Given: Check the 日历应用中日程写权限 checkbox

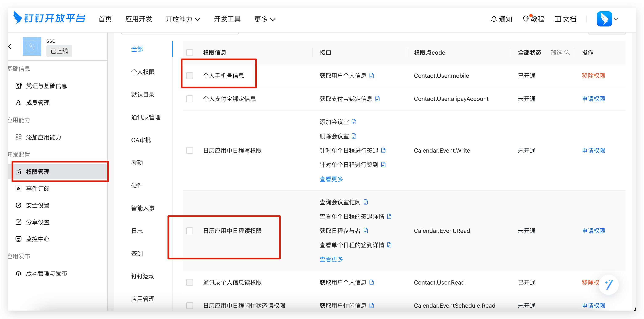Looking at the screenshot, I should tap(190, 150).
